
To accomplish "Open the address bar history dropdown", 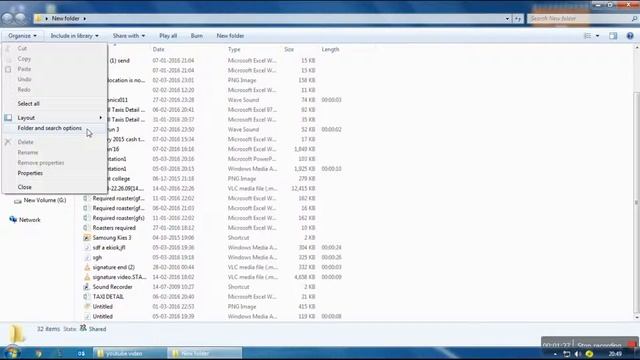I will tap(507, 18).
